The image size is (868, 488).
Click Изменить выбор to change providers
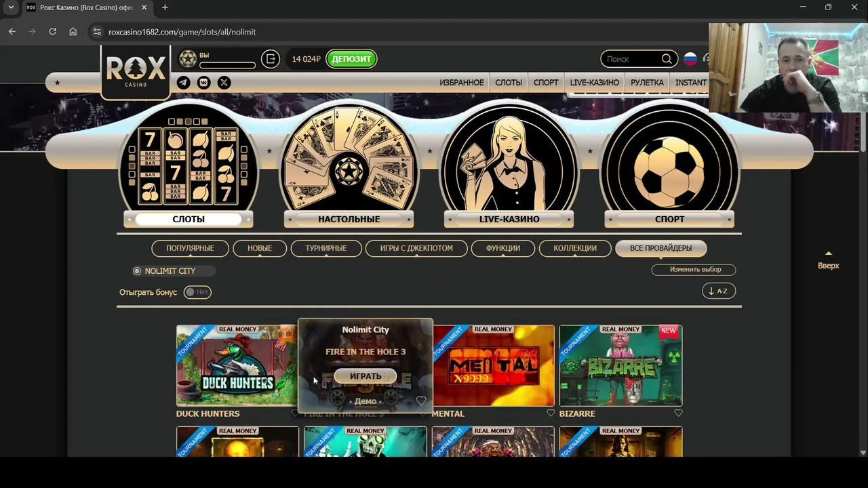(x=694, y=270)
